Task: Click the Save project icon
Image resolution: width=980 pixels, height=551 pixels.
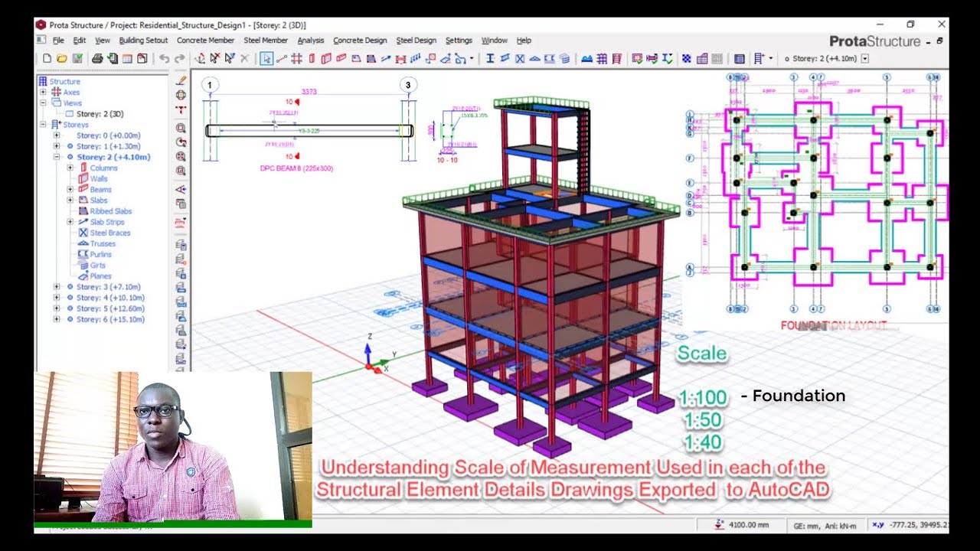Action: (x=77, y=58)
